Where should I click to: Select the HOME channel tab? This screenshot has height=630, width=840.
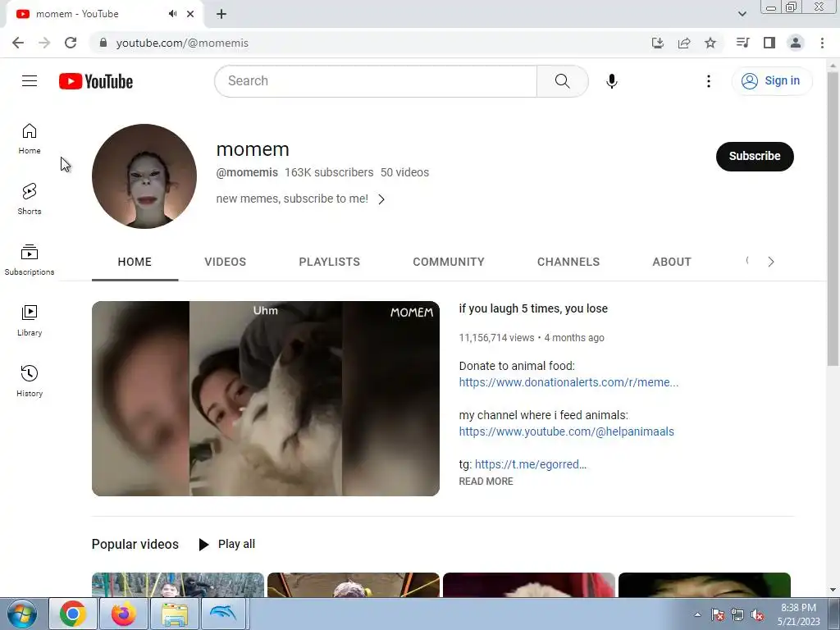135,262
